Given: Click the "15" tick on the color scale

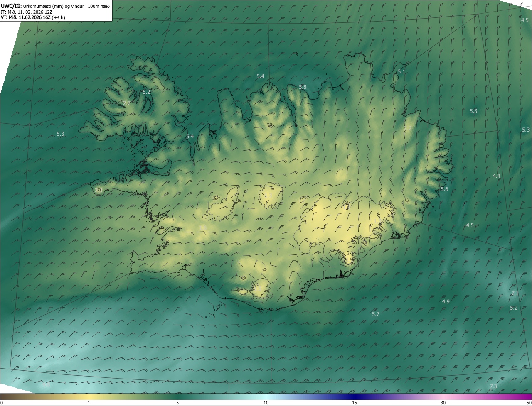Looking at the screenshot, I should coord(355,403).
